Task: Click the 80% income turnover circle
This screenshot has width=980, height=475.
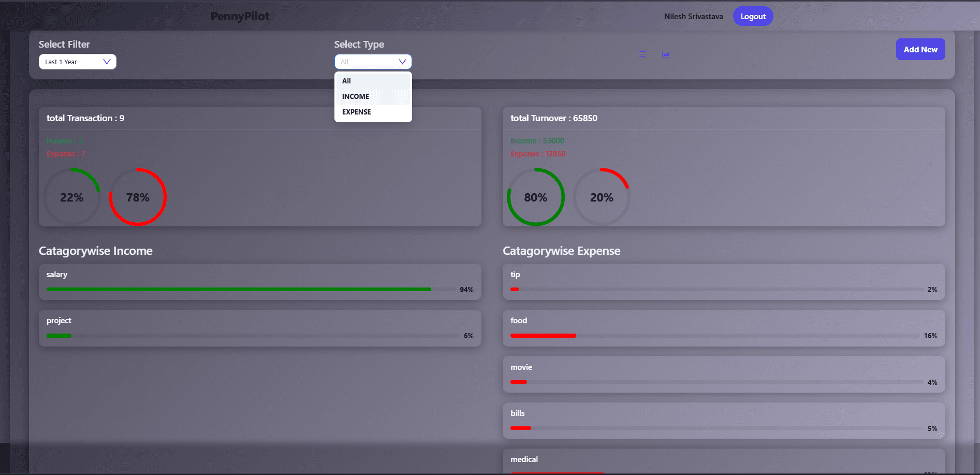Action: [535, 197]
